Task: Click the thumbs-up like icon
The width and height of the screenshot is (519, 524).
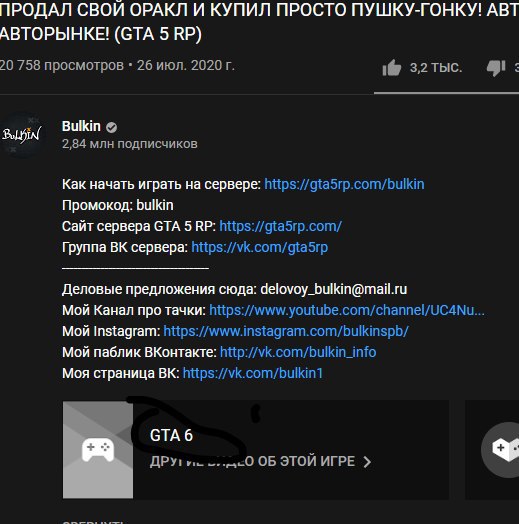Action: pos(392,68)
